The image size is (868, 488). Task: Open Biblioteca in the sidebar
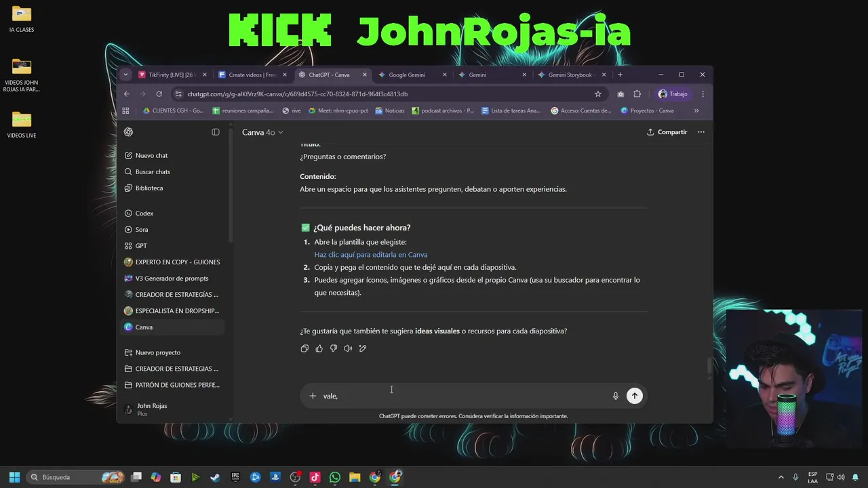coord(149,188)
